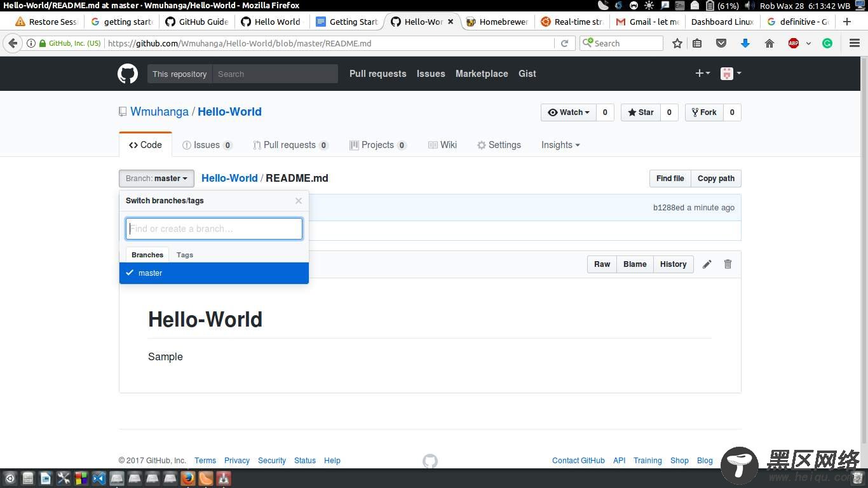Open system settings tools icon in taskbar

(x=64, y=478)
